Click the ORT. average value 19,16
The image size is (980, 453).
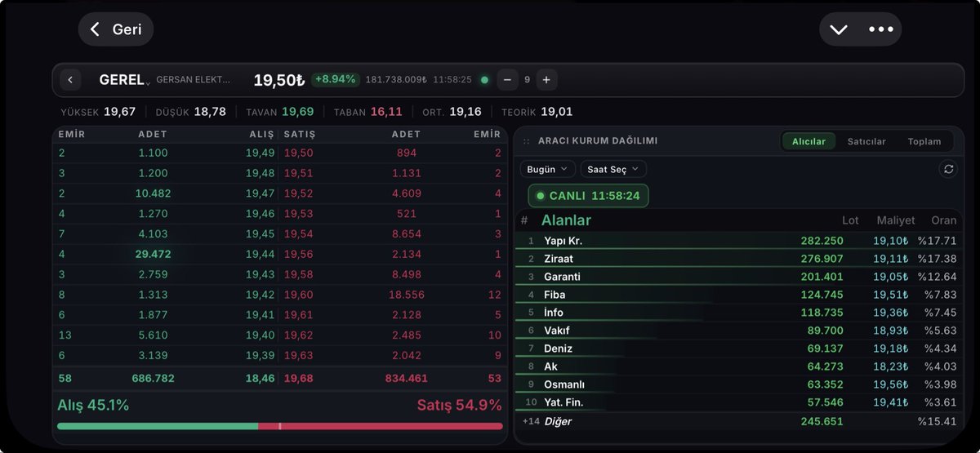[465, 112]
